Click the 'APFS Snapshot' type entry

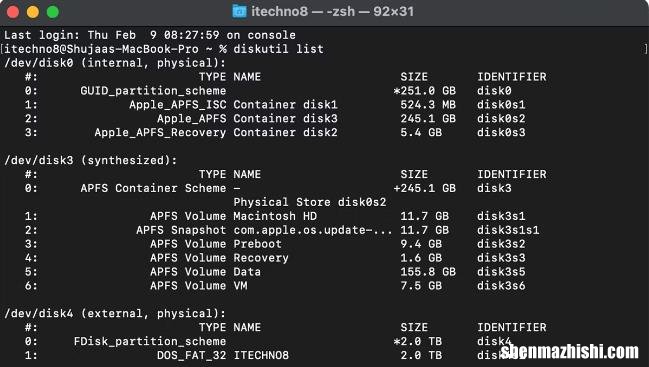point(181,230)
